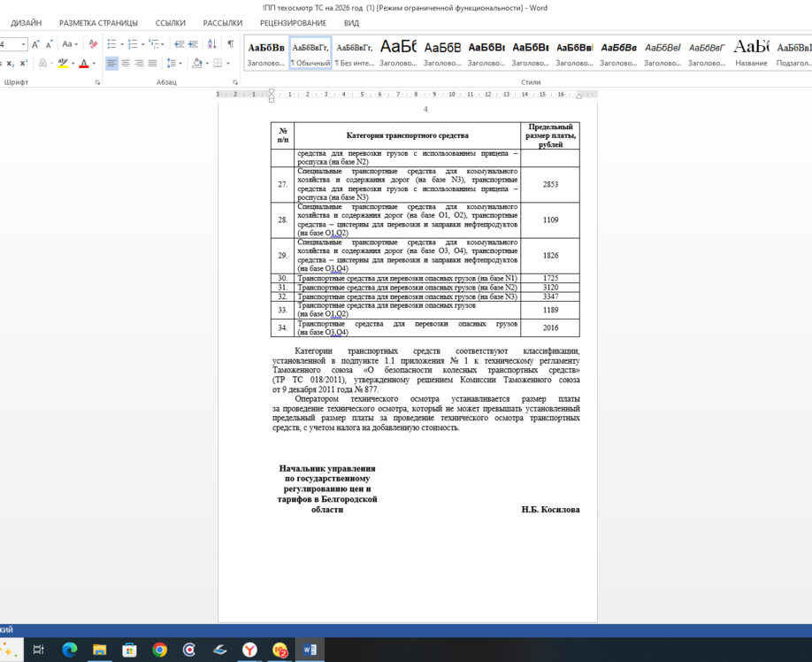Switch to the РЕЦЕНЗИРОВАНИЕ tab

[293, 23]
